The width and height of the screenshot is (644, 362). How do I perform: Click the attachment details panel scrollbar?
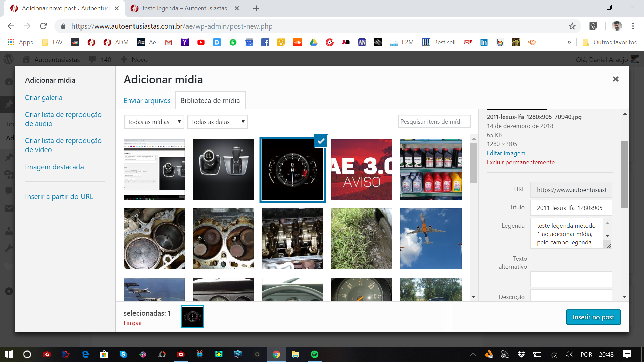click(624, 174)
